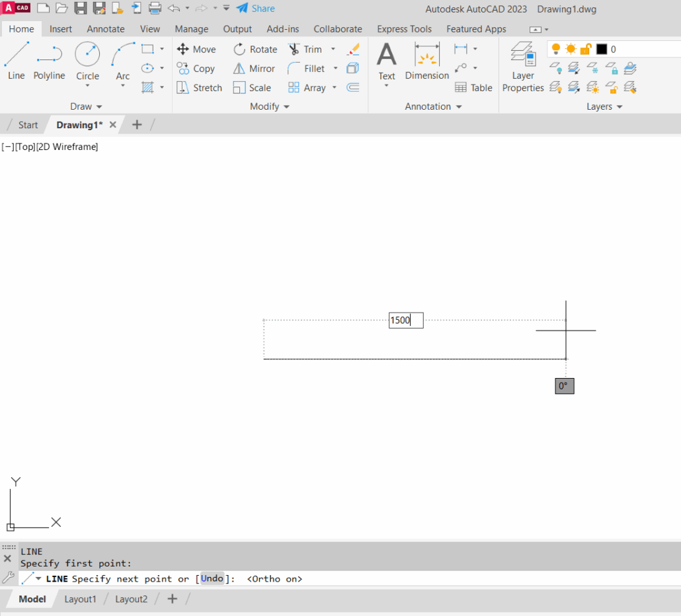Select the Polyline tool

(49, 61)
